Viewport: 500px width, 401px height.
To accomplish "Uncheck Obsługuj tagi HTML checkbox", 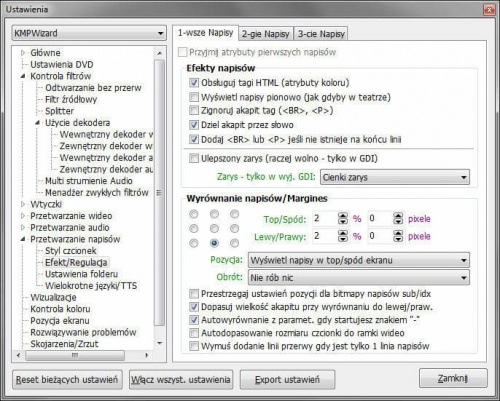I will [x=194, y=82].
